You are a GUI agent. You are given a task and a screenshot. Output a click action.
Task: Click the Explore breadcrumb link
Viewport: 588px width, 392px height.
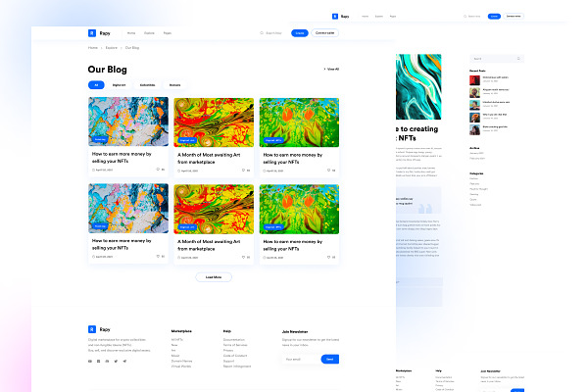(x=112, y=48)
